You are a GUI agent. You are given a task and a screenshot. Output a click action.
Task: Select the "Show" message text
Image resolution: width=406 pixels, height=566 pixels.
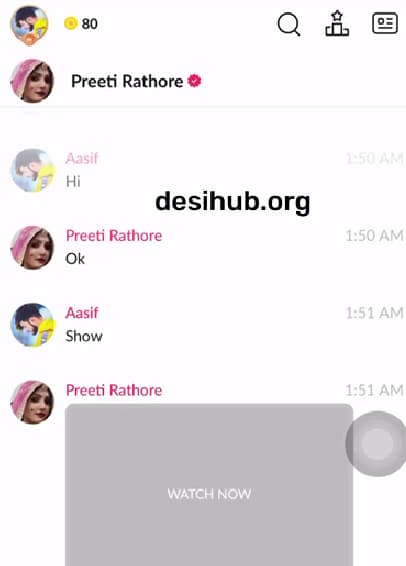click(84, 336)
